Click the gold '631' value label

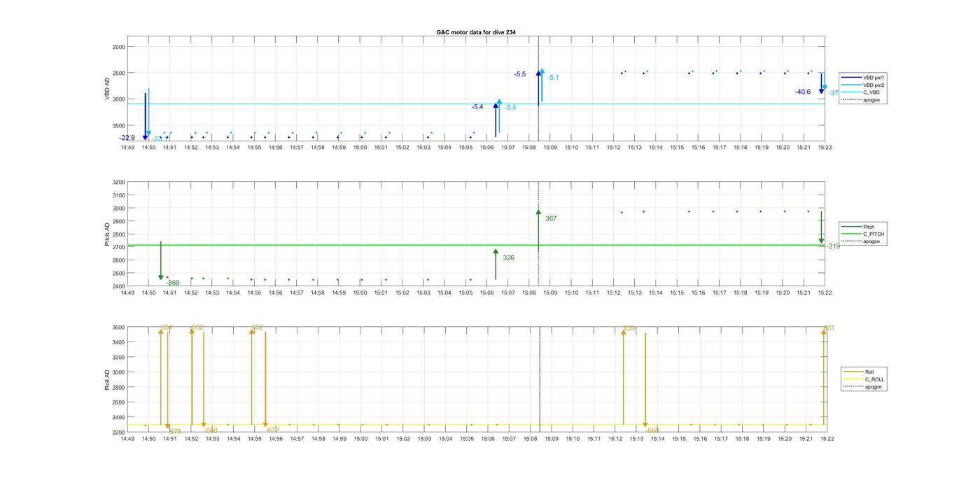(x=829, y=328)
